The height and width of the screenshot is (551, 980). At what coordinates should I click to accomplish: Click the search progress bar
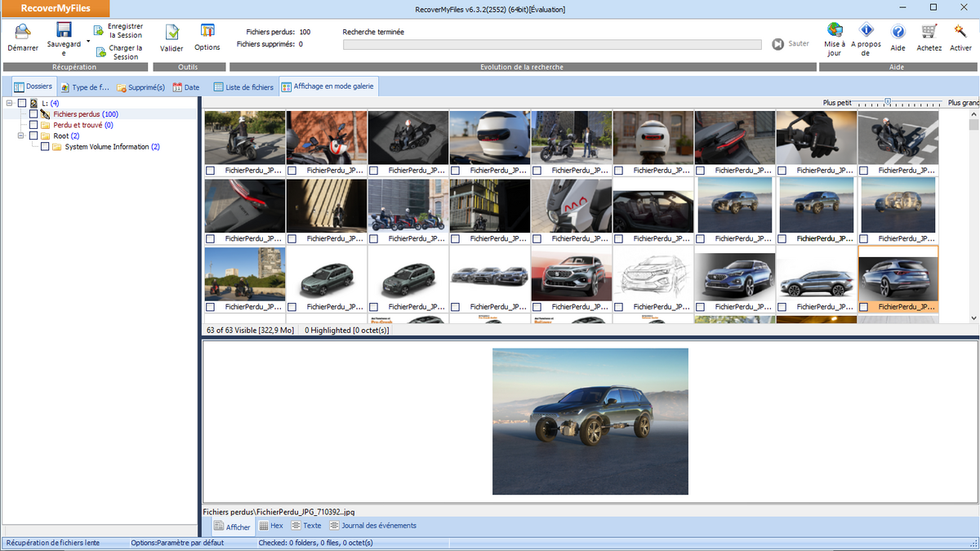click(554, 45)
